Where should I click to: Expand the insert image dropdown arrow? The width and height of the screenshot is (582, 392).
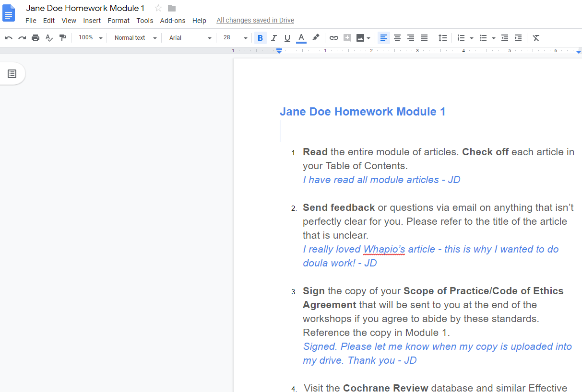368,38
